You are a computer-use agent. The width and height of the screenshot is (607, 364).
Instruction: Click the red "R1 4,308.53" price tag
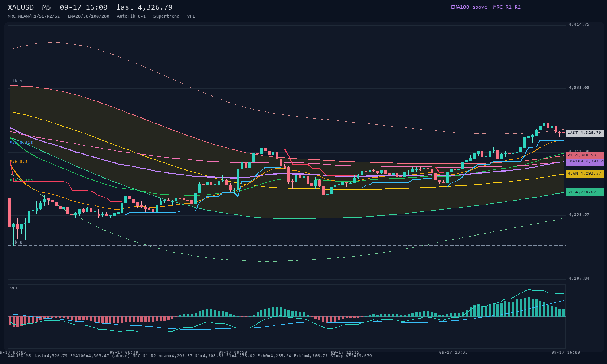coord(585,155)
